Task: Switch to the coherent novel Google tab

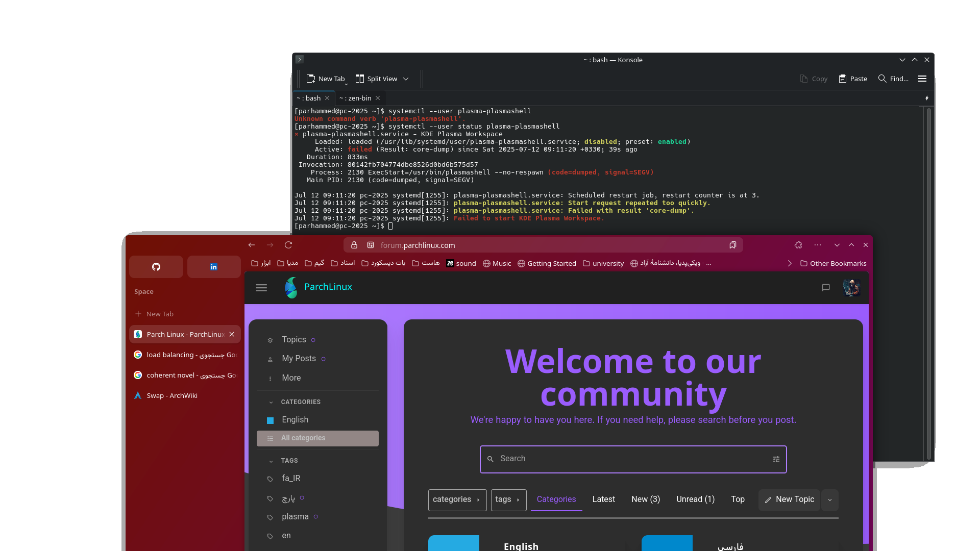Action: 185,375
